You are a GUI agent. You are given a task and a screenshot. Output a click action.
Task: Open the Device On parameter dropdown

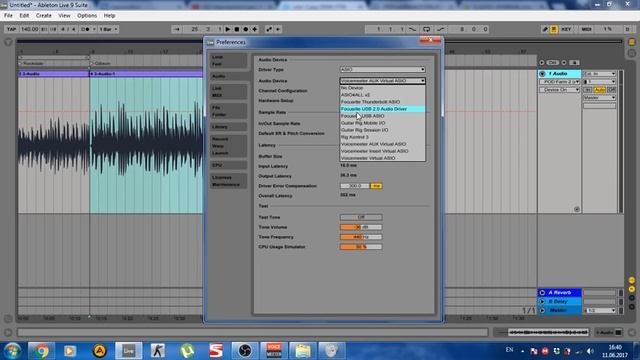[560, 90]
